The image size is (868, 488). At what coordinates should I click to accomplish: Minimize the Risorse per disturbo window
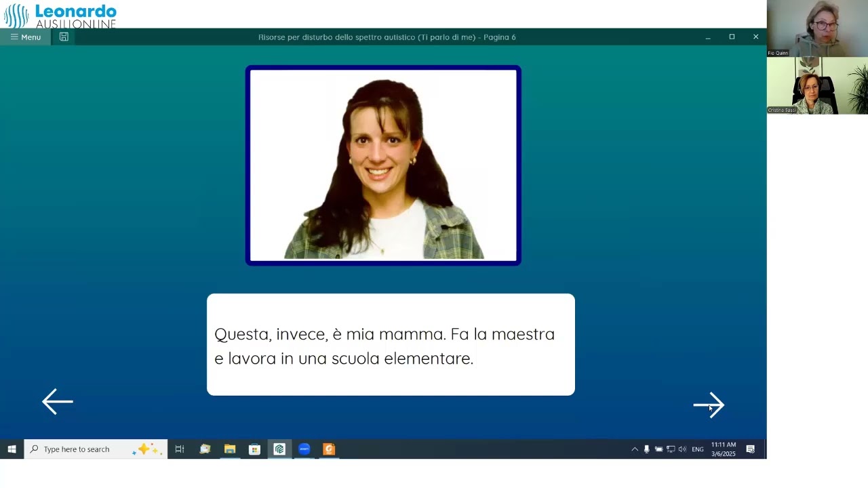point(708,37)
